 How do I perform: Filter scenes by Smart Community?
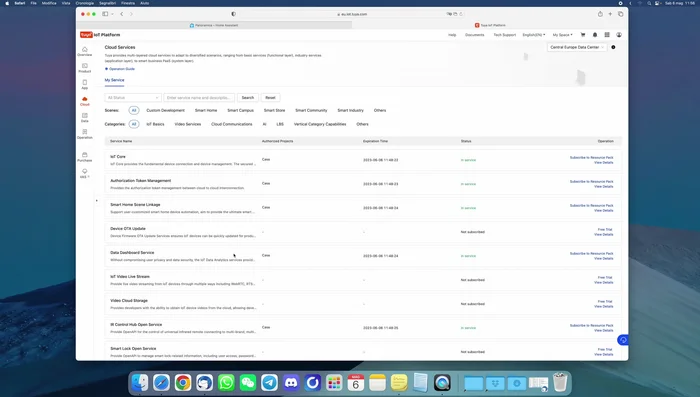coord(311,110)
